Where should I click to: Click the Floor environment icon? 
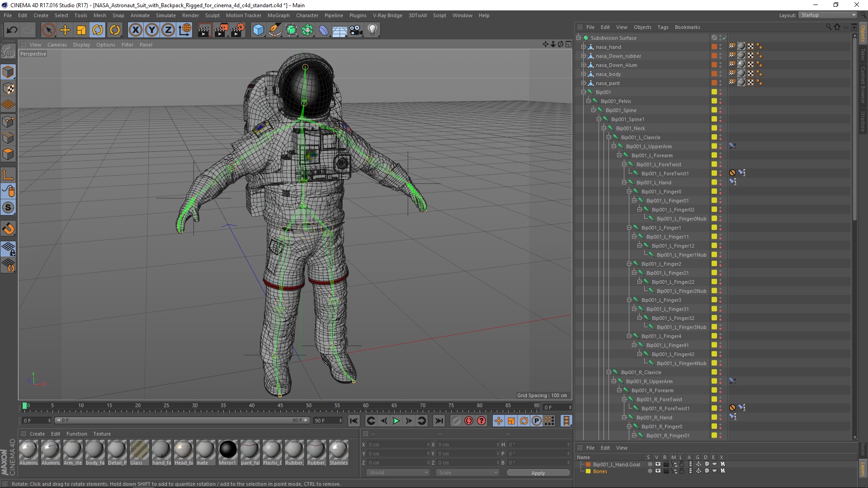tap(340, 30)
